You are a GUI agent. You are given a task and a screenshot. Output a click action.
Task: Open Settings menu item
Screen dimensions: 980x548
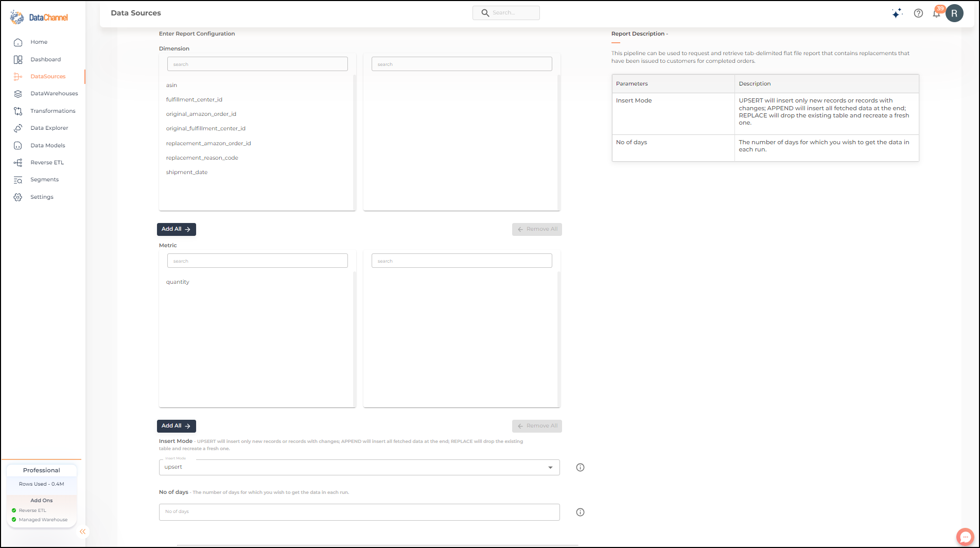coord(42,197)
